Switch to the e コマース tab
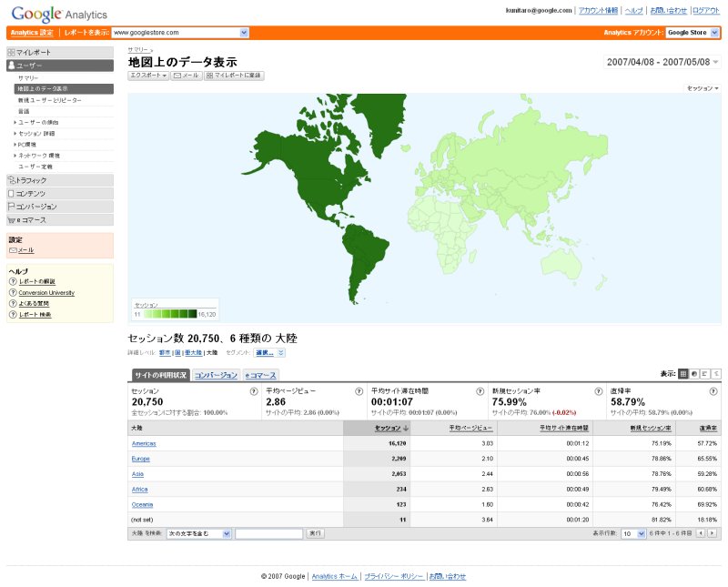This screenshot has width=728, height=587. (261, 375)
